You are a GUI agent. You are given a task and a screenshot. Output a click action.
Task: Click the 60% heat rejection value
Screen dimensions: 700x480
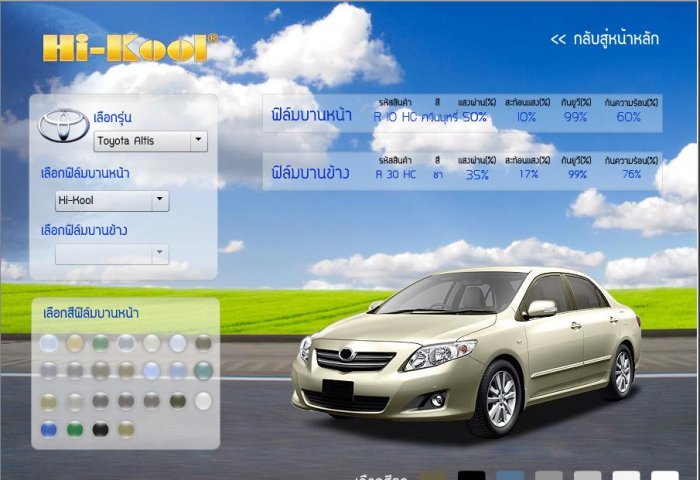pos(629,117)
